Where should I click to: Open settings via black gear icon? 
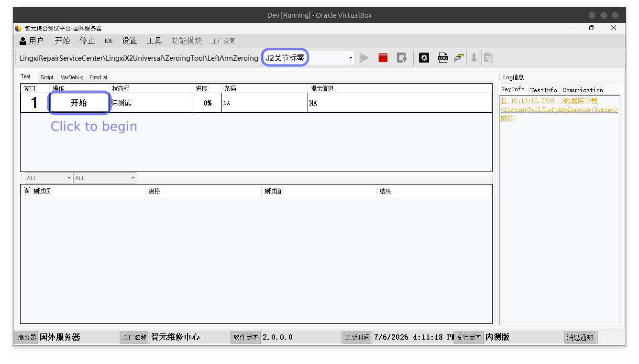(424, 58)
